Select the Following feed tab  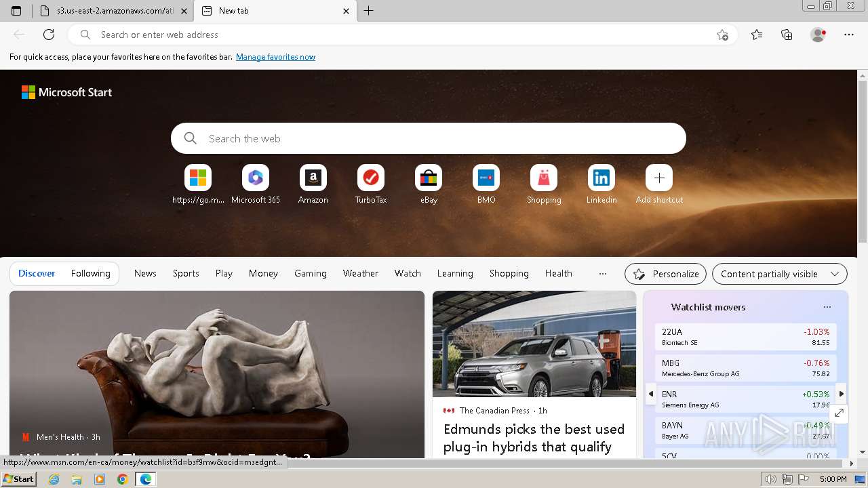tap(90, 273)
